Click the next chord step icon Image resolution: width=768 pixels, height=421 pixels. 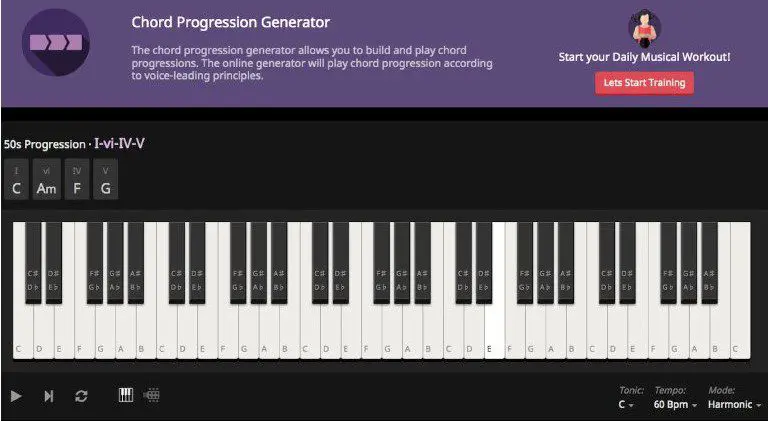(48, 396)
